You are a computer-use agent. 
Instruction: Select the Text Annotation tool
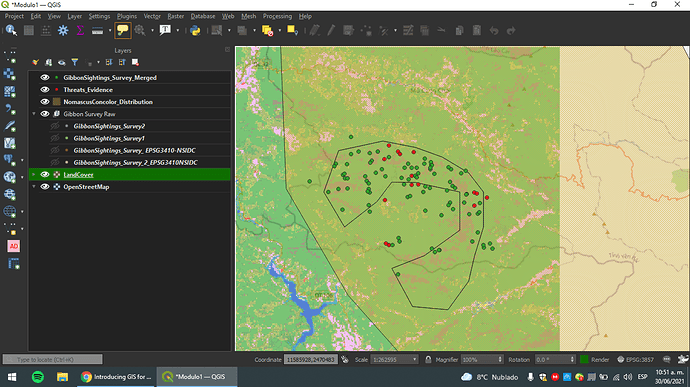coord(165,30)
